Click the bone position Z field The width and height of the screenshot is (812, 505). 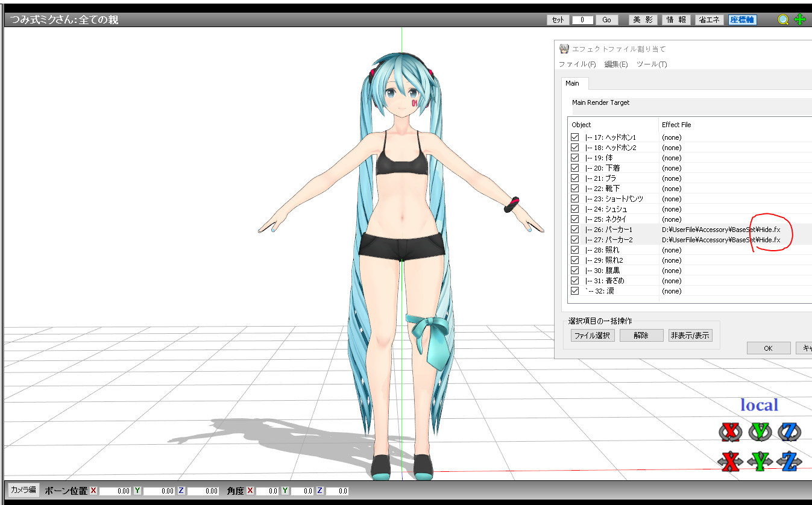click(203, 491)
